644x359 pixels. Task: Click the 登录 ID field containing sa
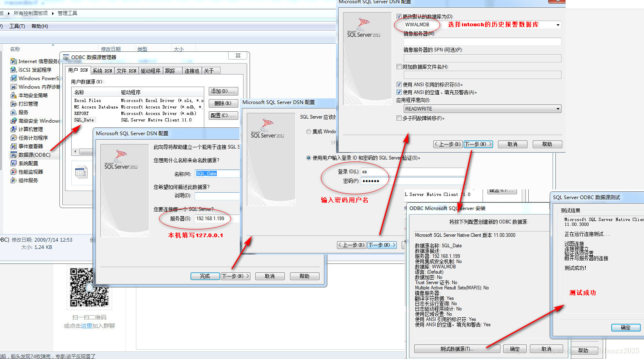pos(413,172)
